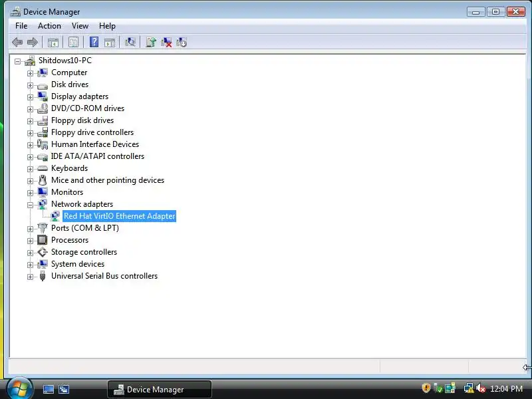Viewport: 532px width, 399px height.
Task: Expand Mice and other pointing devices
Action: pyautogui.click(x=30, y=181)
